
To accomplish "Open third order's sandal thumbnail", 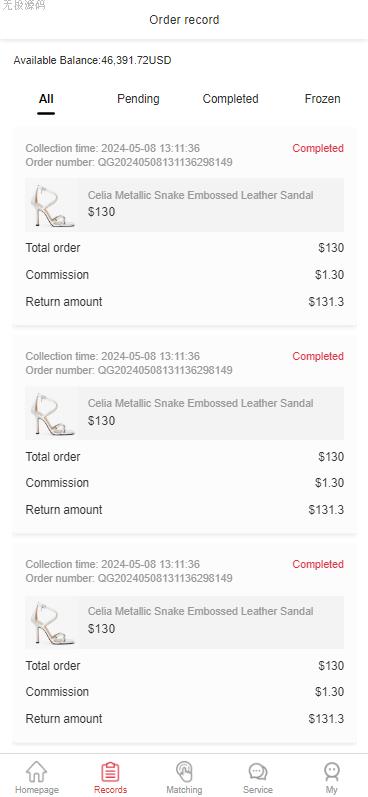I will (52, 622).
